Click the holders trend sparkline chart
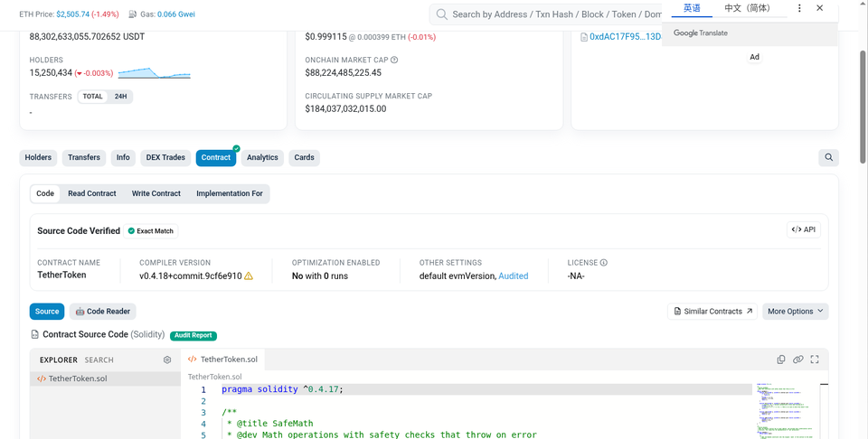868x439 pixels. [155, 73]
